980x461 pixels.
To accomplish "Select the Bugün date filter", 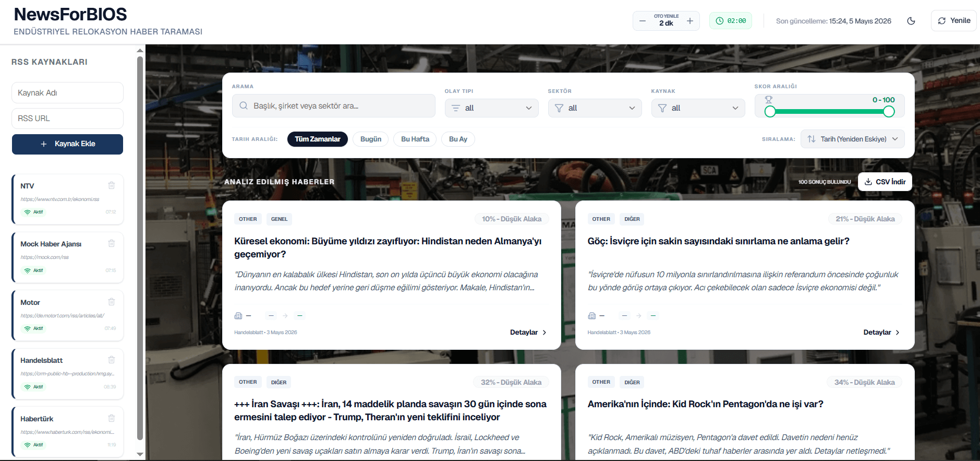I will (371, 139).
